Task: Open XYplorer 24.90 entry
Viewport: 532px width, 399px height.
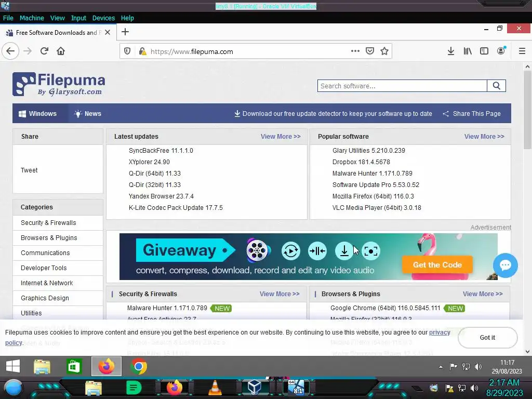Action: tap(149, 162)
